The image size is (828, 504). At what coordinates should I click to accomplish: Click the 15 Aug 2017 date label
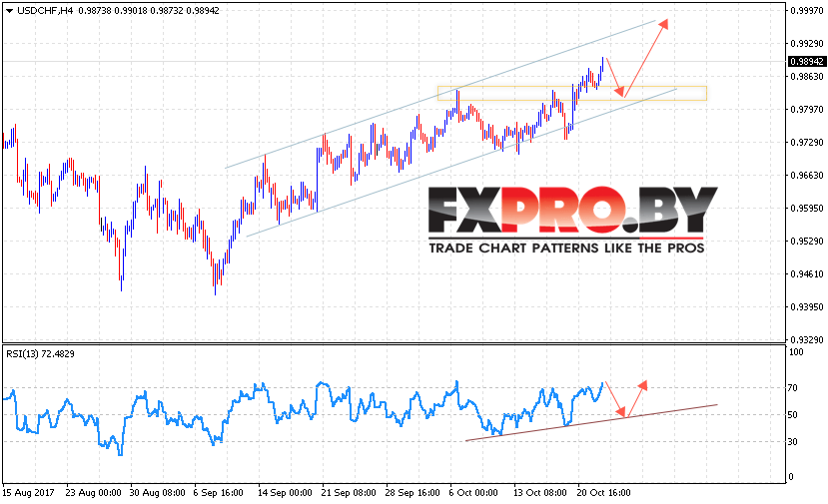tap(29, 493)
